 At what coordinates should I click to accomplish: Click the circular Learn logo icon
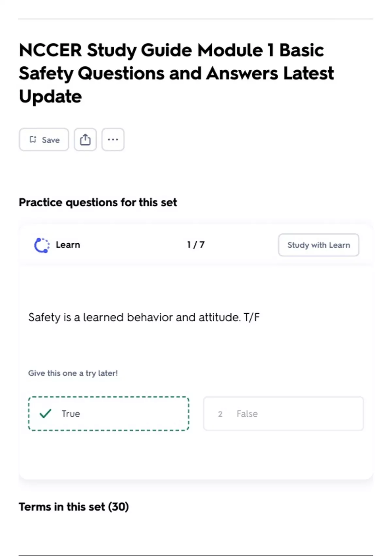tap(42, 245)
